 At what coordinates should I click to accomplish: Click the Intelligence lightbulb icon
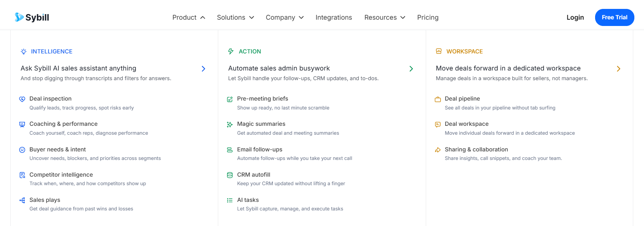coord(24,52)
